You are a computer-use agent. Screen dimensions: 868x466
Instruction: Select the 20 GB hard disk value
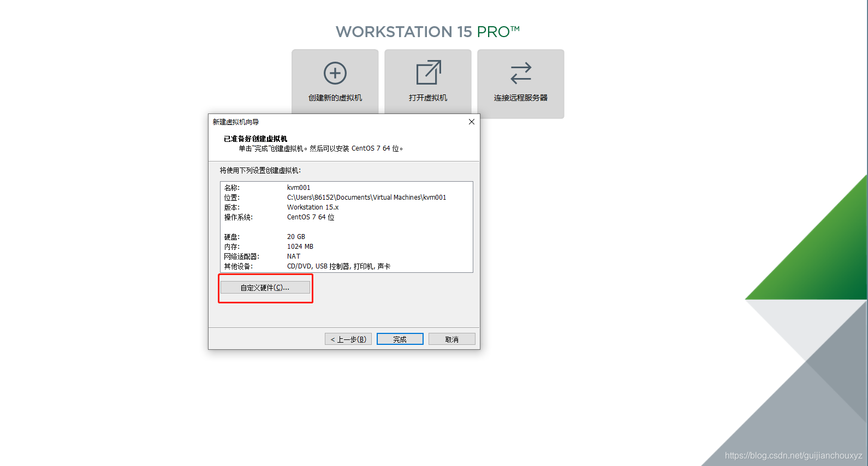tap(296, 237)
